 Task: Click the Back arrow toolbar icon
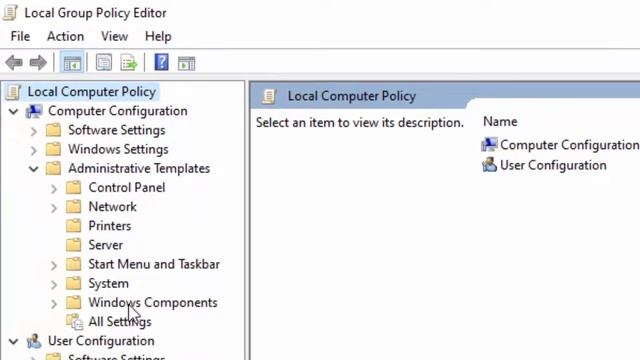14,63
